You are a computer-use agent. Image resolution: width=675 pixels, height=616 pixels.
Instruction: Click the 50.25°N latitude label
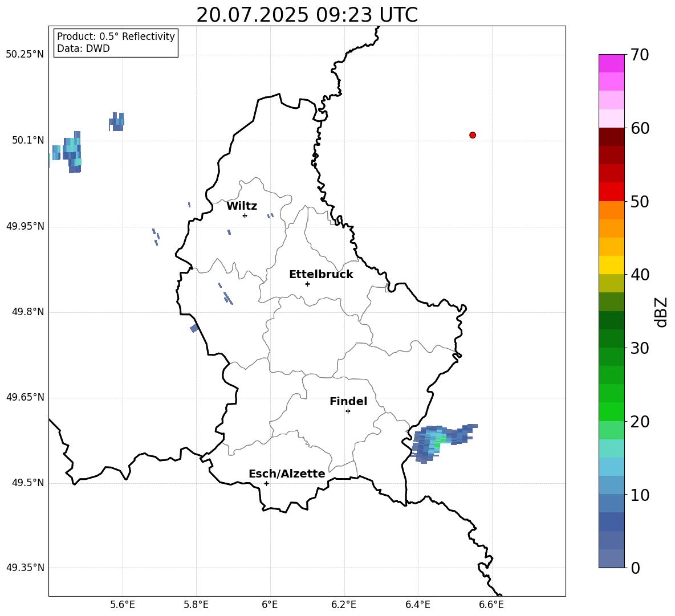click(x=25, y=55)
